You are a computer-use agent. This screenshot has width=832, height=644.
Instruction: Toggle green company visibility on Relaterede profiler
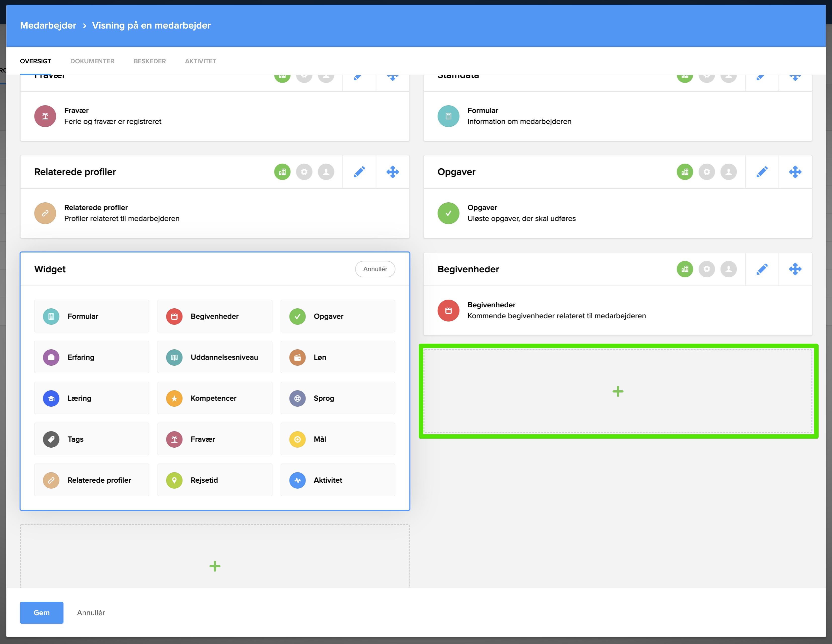click(282, 172)
